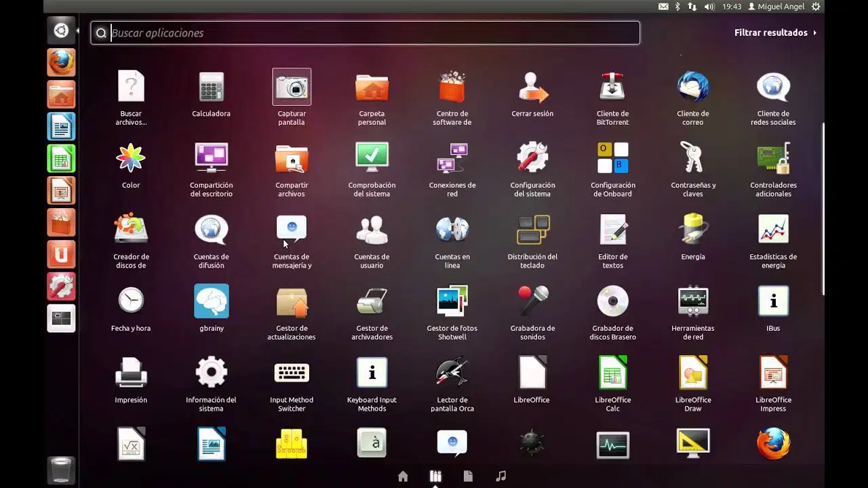Click the dash vertical scrollbar
Viewport: 868px width, 488px height.
tap(823, 209)
